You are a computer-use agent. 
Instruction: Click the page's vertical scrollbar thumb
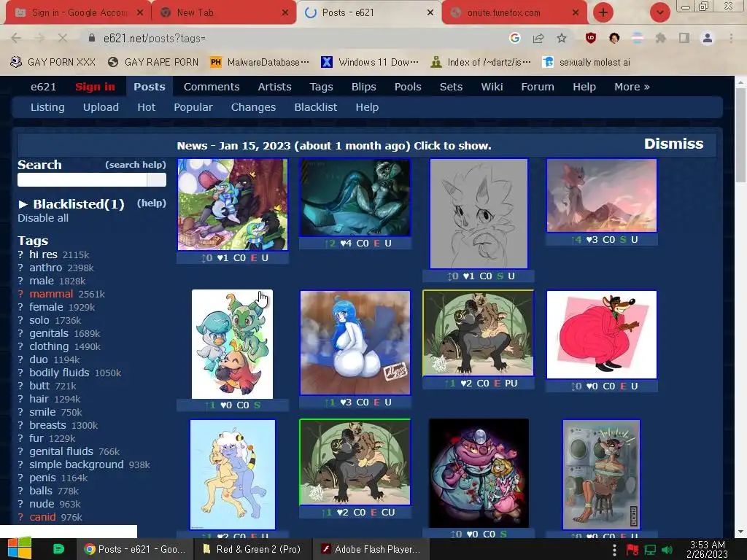[740, 135]
